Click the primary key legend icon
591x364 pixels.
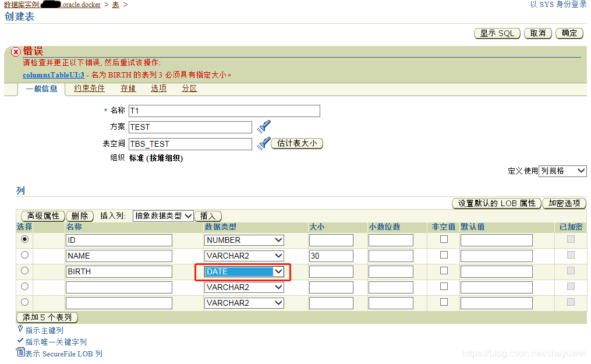[20, 329]
